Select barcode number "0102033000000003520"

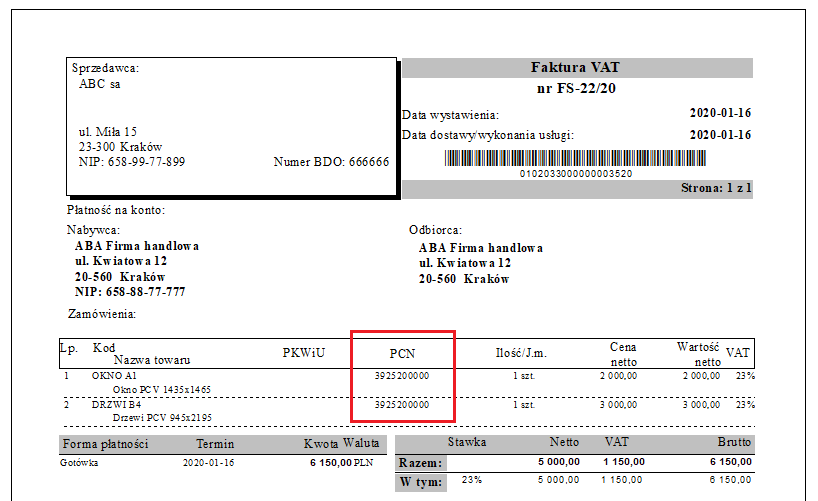coord(576,173)
